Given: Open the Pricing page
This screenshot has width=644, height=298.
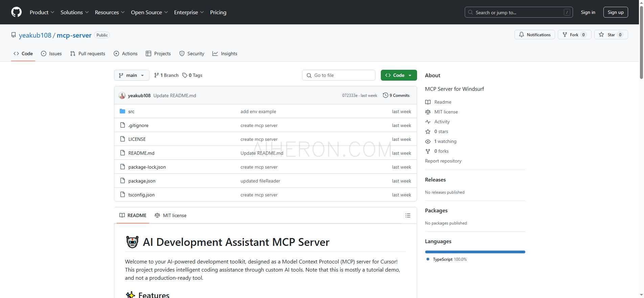Looking at the screenshot, I should point(218,12).
